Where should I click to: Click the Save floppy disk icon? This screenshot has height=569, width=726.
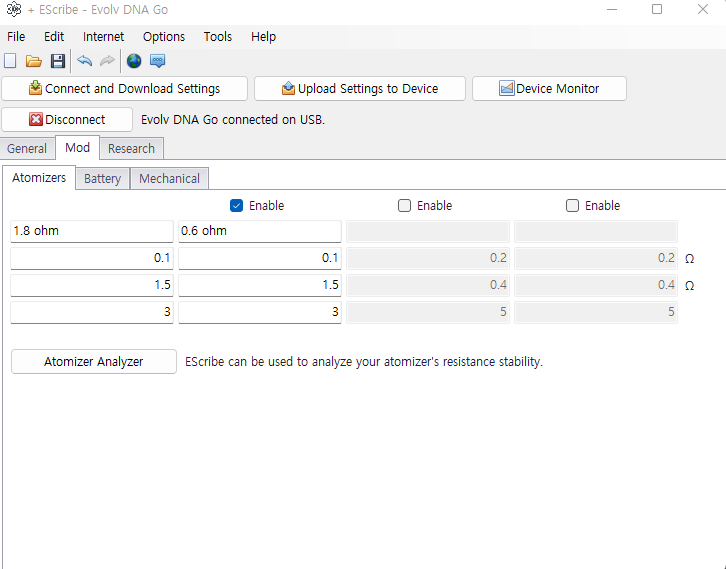(x=57, y=61)
